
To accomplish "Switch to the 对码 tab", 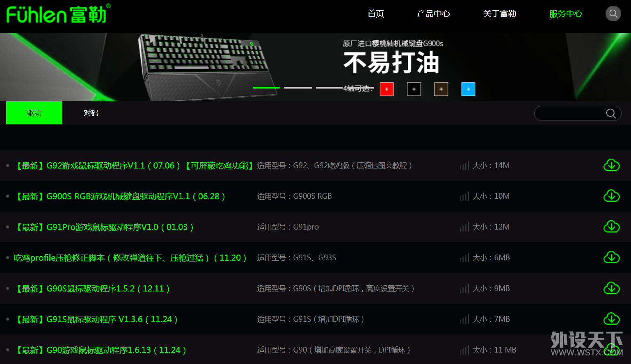I will pyautogui.click(x=91, y=113).
